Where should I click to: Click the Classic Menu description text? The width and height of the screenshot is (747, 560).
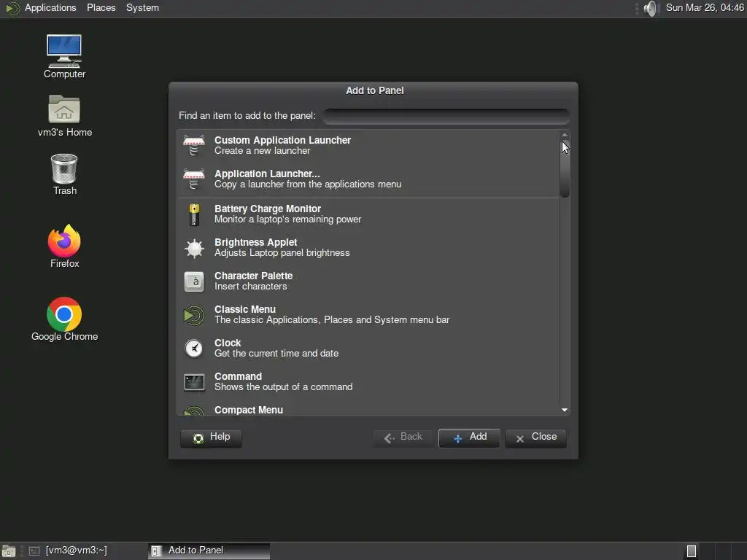coord(332,320)
